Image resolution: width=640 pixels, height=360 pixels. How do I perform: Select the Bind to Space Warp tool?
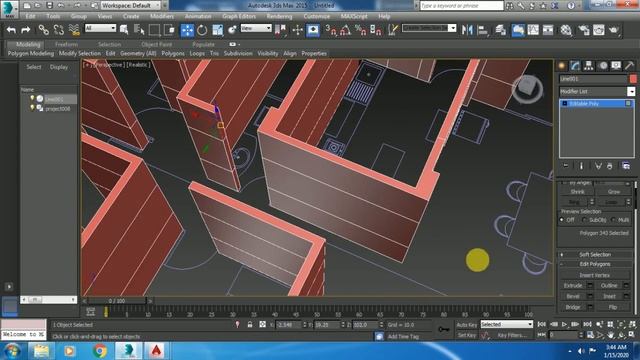(x=73, y=30)
